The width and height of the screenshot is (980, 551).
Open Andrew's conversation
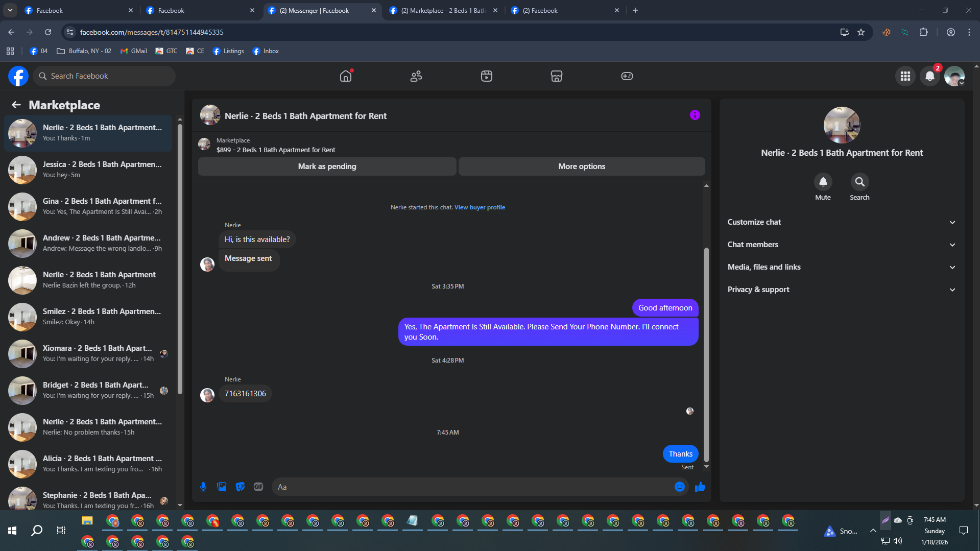(x=88, y=244)
